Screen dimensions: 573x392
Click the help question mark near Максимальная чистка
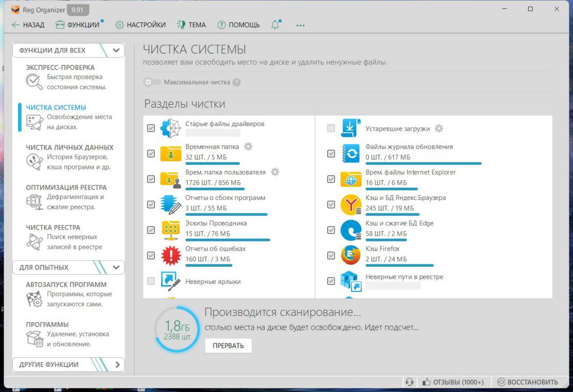point(236,82)
